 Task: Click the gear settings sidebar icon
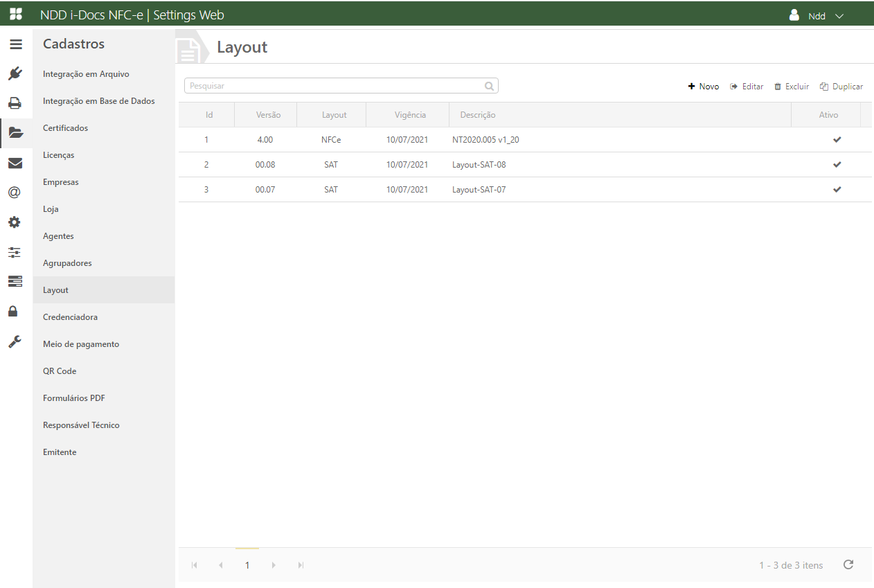(15, 222)
